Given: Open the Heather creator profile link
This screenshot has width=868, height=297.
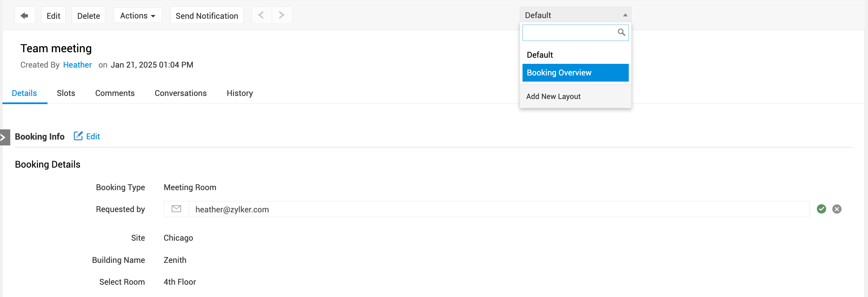Looking at the screenshot, I should (77, 65).
